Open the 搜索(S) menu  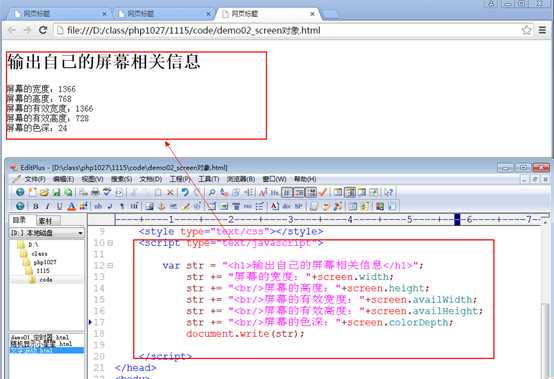click(122, 179)
